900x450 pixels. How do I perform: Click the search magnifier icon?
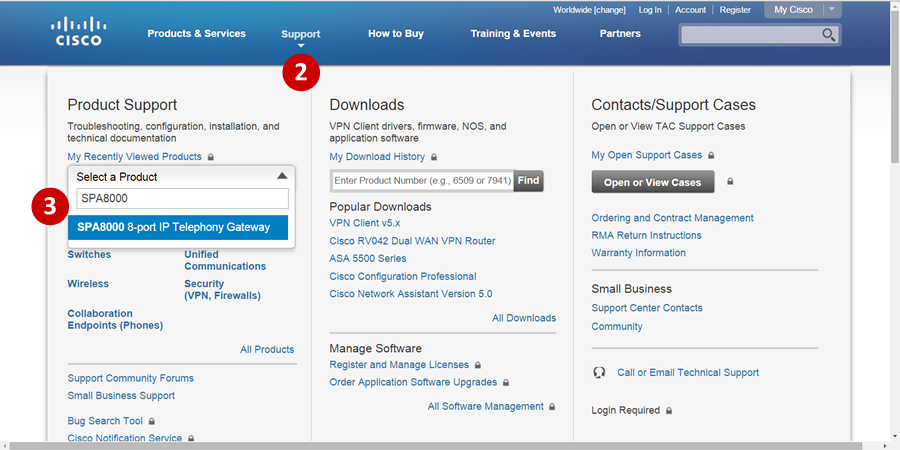tap(828, 35)
